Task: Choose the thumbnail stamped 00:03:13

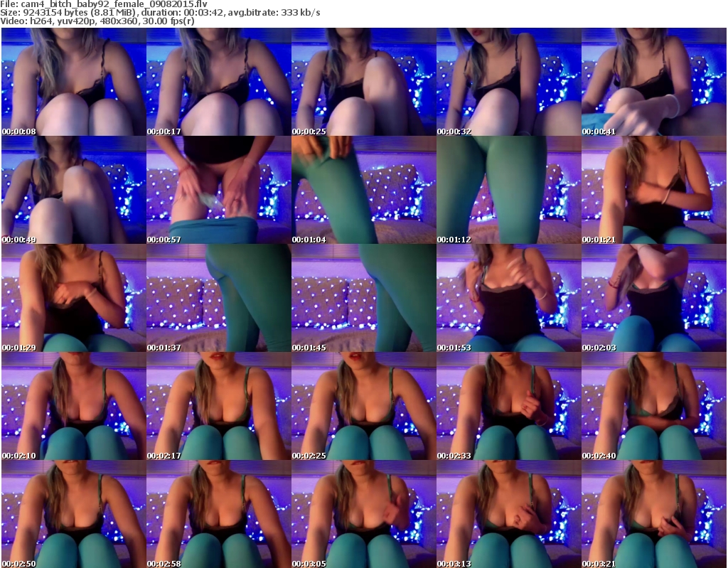Action: pyautogui.click(x=508, y=514)
